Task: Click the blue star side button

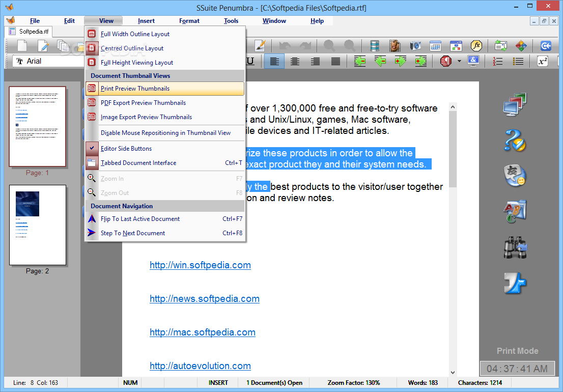Action: click(515, 283)
